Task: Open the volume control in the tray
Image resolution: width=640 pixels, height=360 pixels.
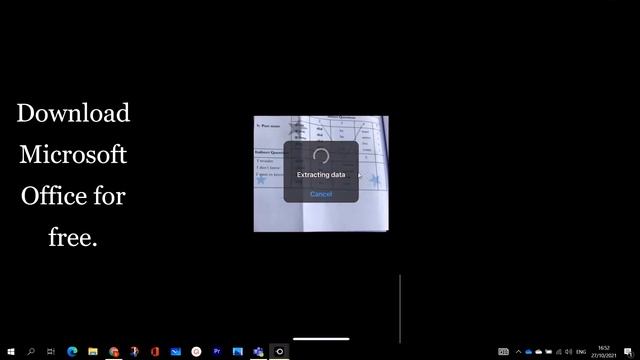Action: click(569, 351)
